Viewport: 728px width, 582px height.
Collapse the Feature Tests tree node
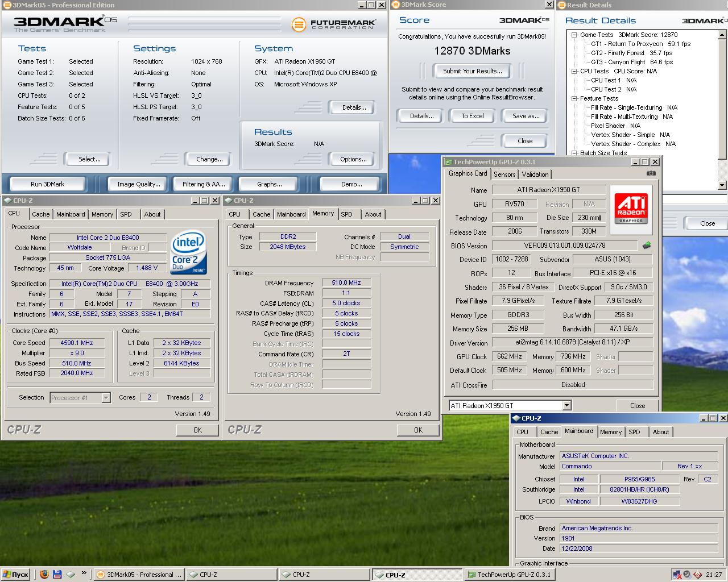[574, 98]
